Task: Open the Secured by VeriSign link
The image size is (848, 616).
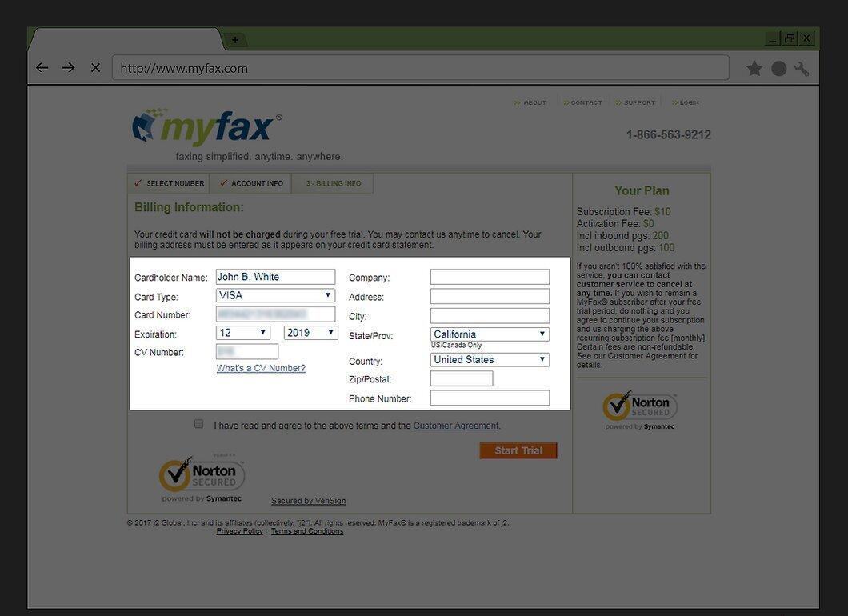Action: pyautogui.click(x=309, y=501)
